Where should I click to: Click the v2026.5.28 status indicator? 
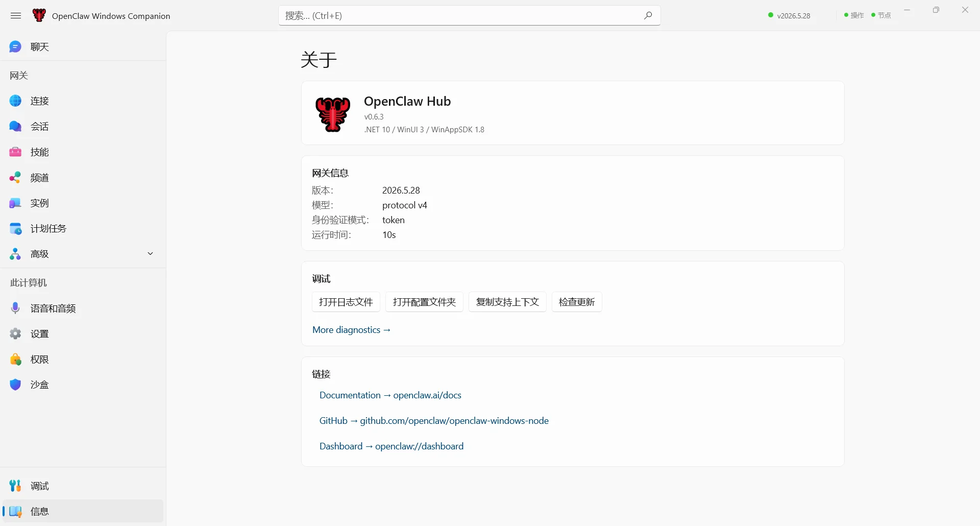tap(789, 15)
